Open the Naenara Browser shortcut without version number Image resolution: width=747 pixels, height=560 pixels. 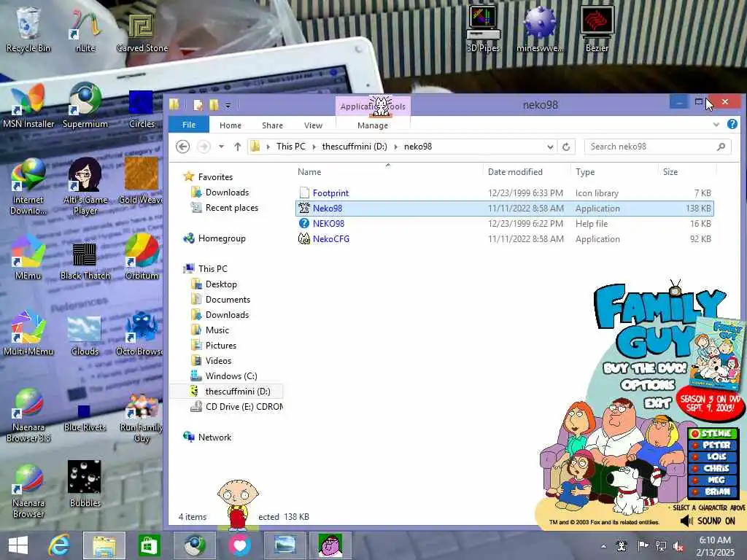pos(28,491)
